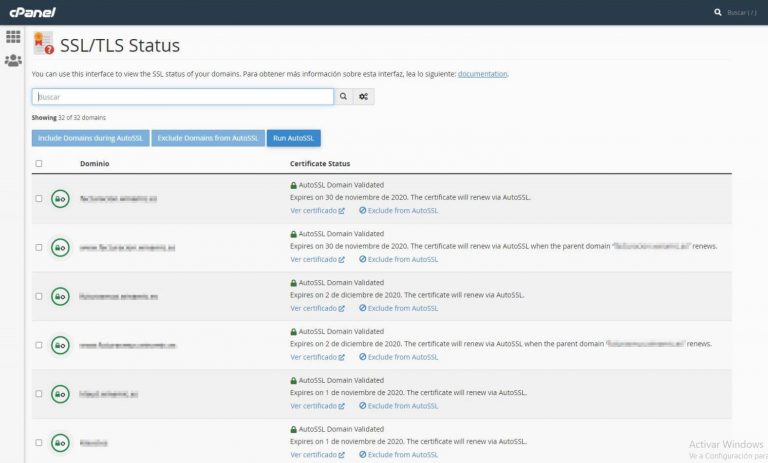
Task: Click the magnifier icon in the top header
Action: 718,12
